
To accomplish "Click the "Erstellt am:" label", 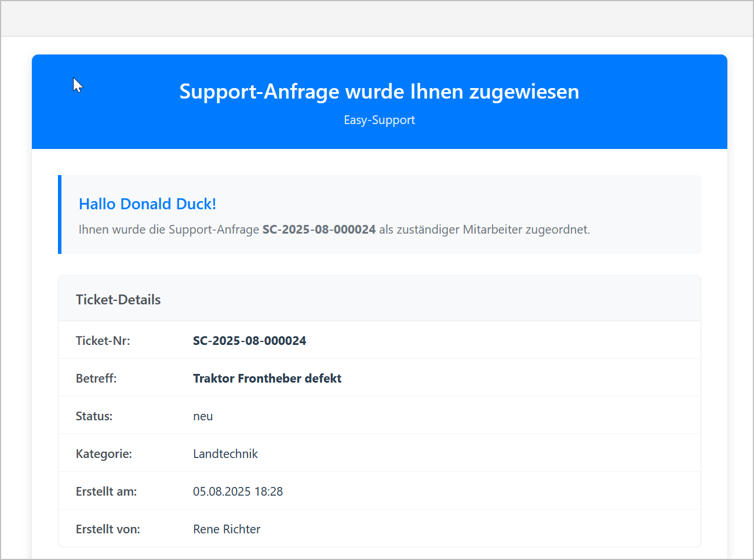I will pyautogui.click(x=106, y=492).
